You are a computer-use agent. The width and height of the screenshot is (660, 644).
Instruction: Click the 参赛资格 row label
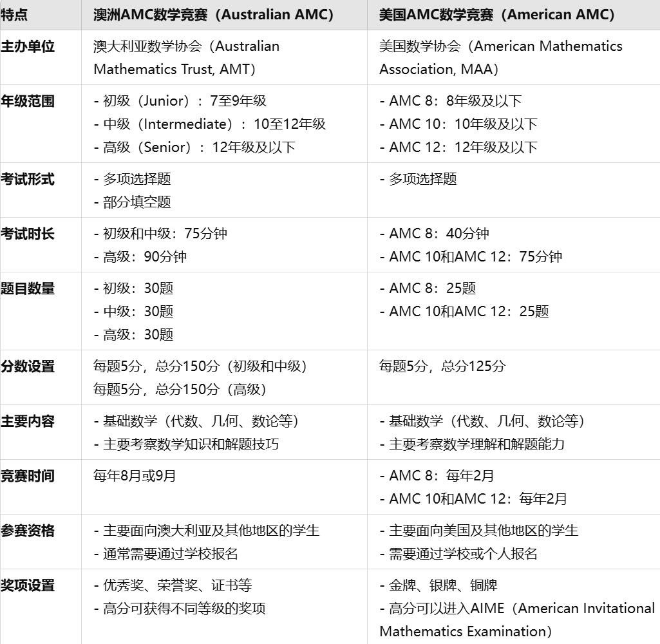(x=28, y=531)
